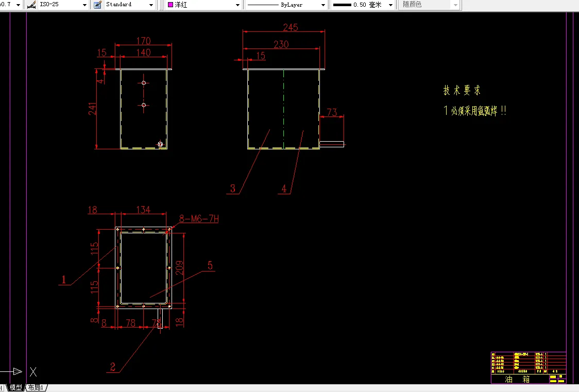
Task: Select the 必须采用氩弧焊 requirement note
Action: tap(475, 110)
